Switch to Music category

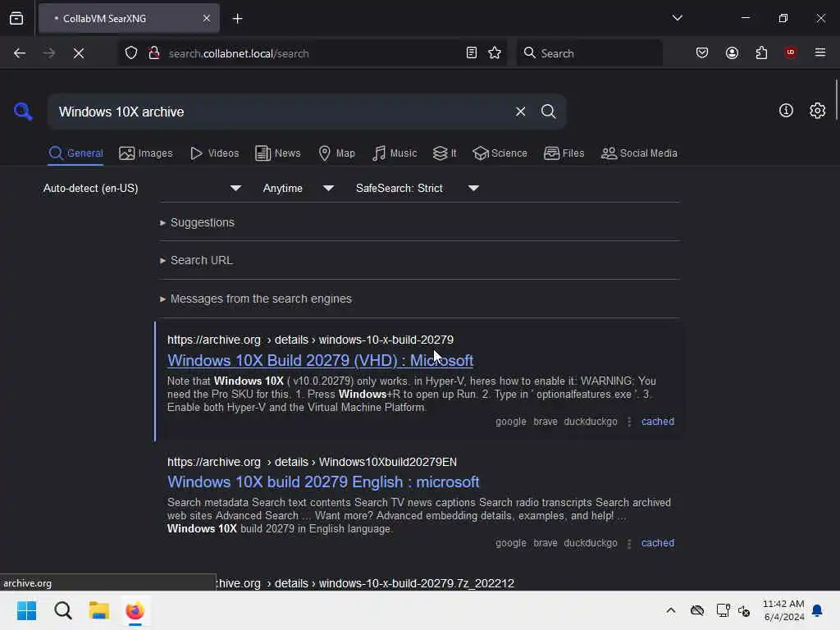pyautogui.click(x=395, y=153)
